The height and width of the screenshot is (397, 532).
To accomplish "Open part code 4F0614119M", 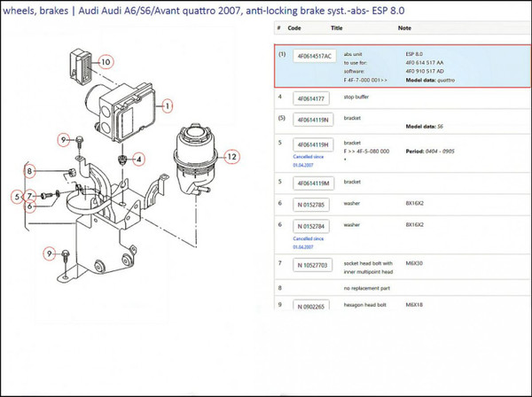I will 314,183.
